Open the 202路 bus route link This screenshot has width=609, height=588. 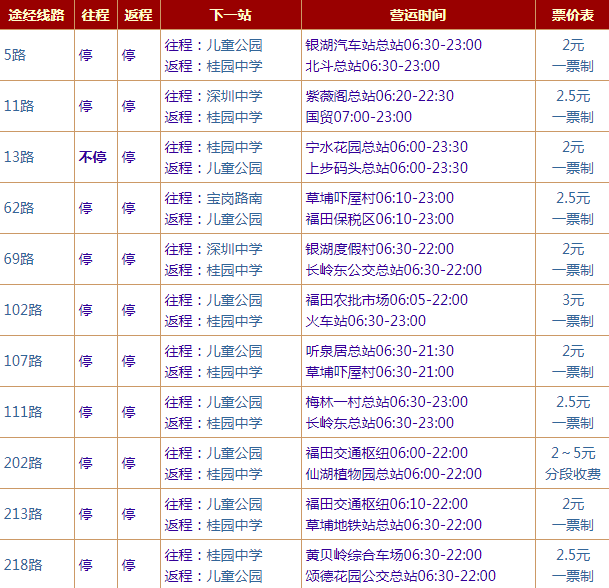(23, 463)
